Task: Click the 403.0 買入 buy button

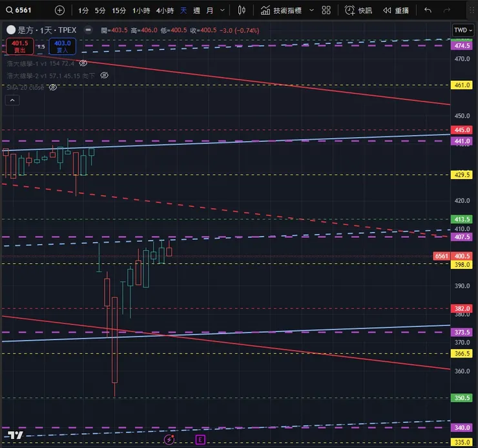Action: pyautogui.click(x=63, y=47)
